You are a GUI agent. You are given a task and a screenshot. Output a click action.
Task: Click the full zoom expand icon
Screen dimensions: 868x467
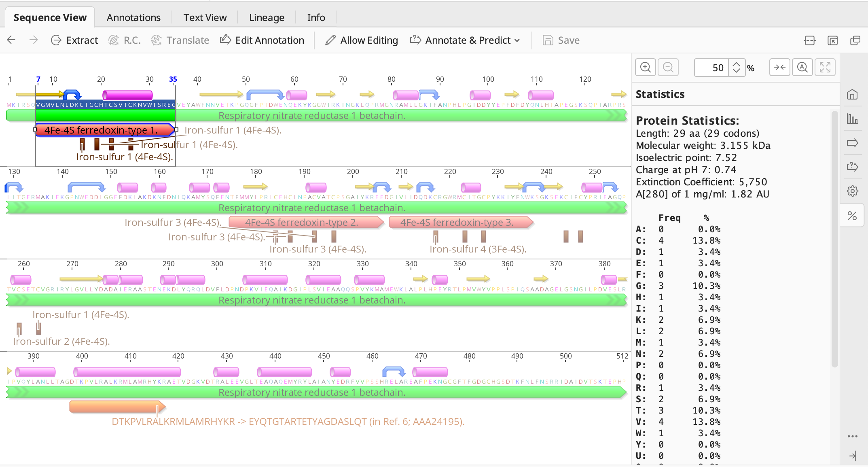point(825,67)
